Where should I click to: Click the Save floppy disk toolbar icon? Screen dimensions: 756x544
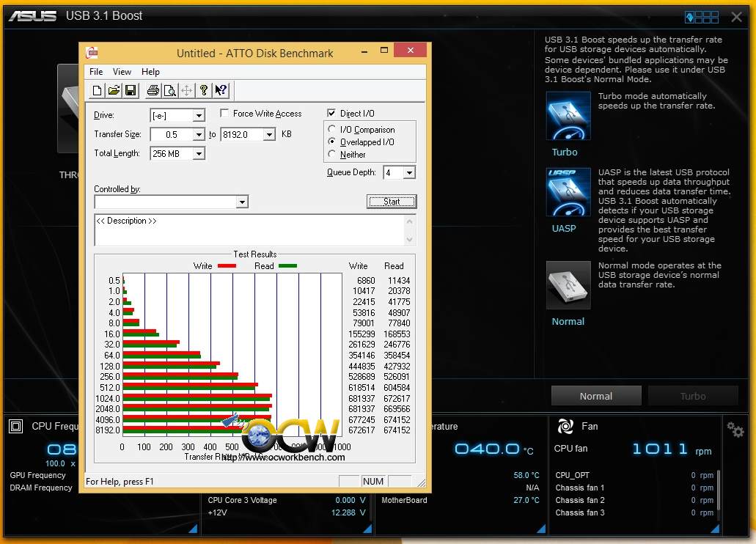131,90
